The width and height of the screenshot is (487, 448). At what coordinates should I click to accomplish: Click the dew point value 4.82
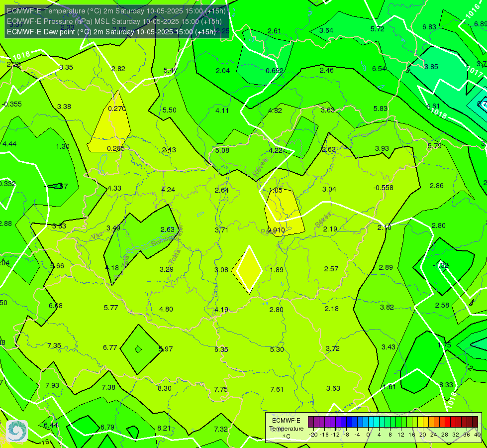275,111
